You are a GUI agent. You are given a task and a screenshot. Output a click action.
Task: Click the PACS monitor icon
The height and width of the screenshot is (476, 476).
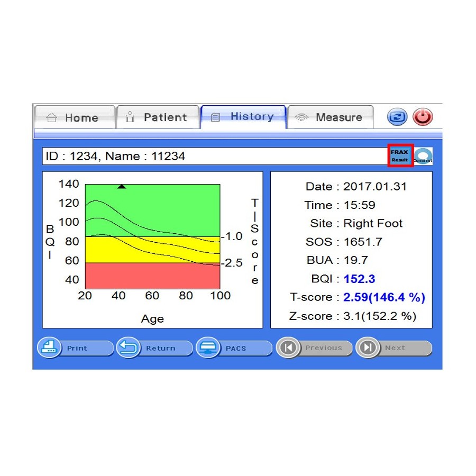[208, 348]
